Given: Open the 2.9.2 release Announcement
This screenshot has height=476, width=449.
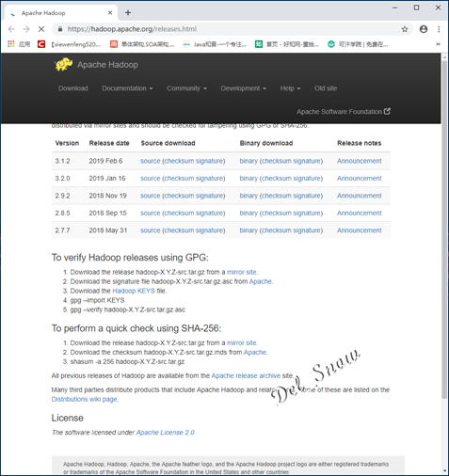Looking at the screenshot, I should pos(360,196).
